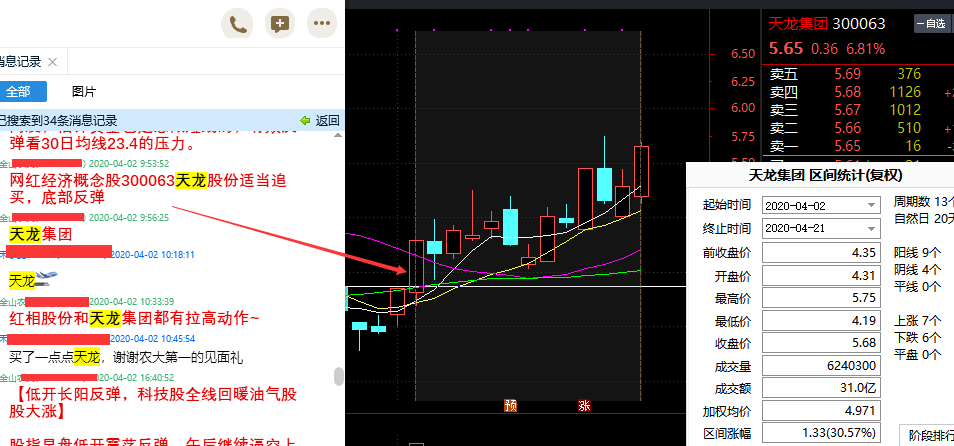The image size is (954, 446).
Task: Select the 开盘价 value field 4.31
Action: pyautogui.click(x=821, y=276)
